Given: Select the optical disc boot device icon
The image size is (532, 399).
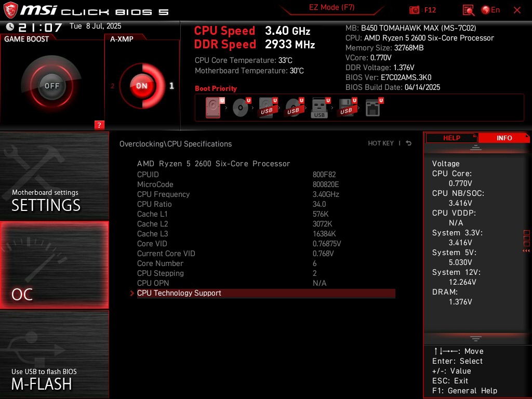Looking at the screenshot, I should coord(241,108).
